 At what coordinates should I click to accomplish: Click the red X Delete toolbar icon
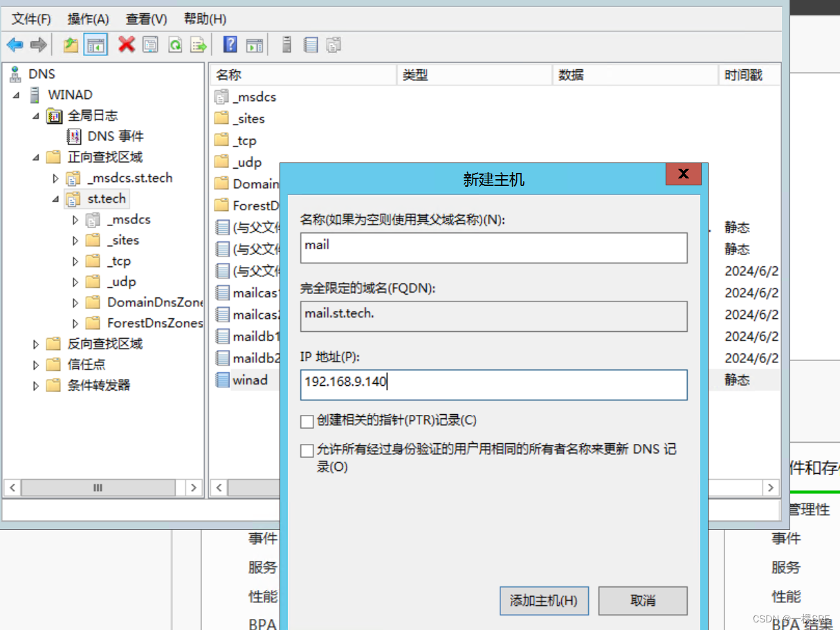[x=126, y=45]
